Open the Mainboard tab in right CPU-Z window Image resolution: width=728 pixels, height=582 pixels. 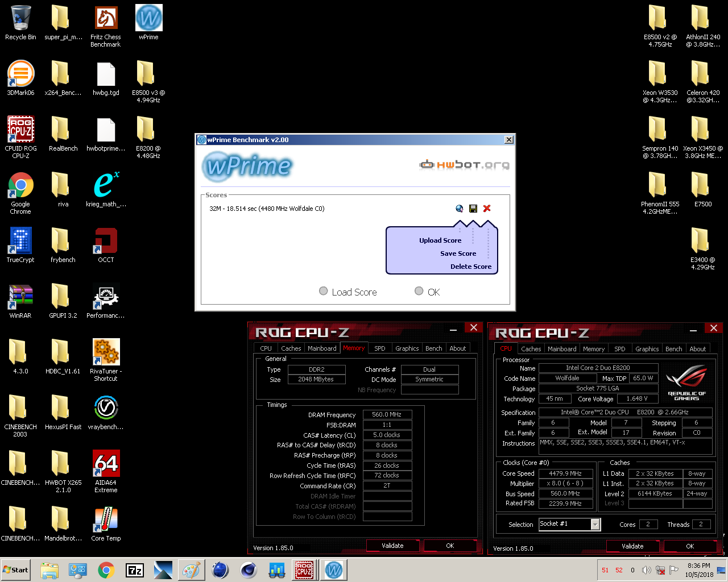coord(562,349)
